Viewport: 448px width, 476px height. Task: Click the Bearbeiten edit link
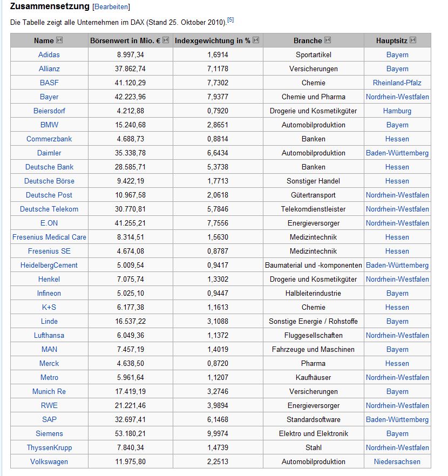112,7
